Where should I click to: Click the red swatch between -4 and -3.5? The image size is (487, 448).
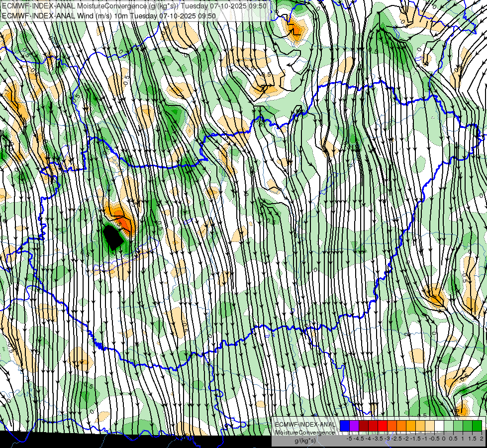[373, 426]
